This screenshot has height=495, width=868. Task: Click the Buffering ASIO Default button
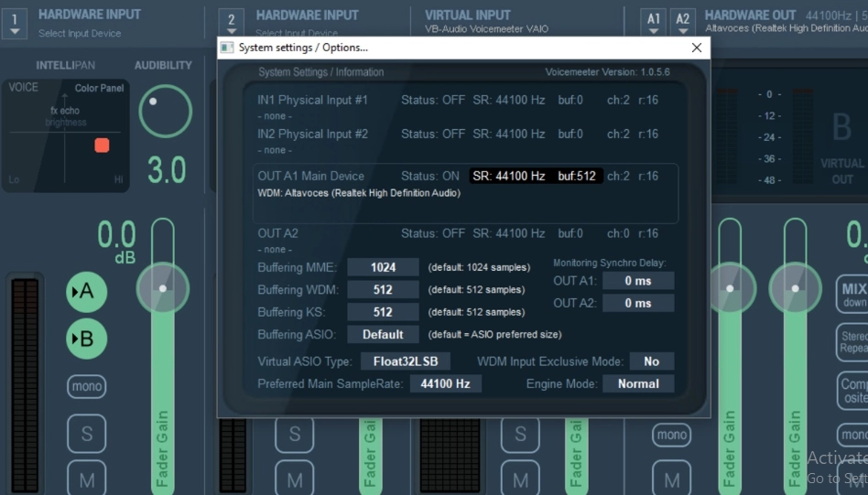tap(383, 334)
